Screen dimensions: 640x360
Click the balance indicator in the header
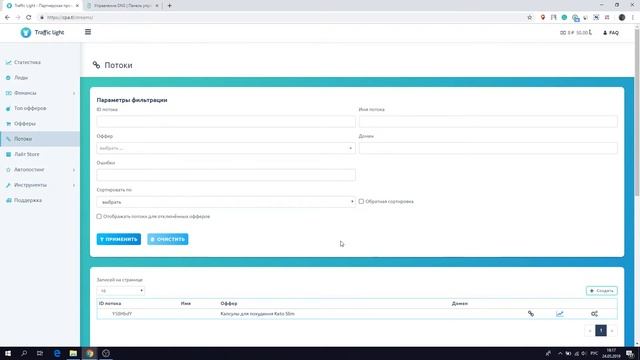point(576,33)
